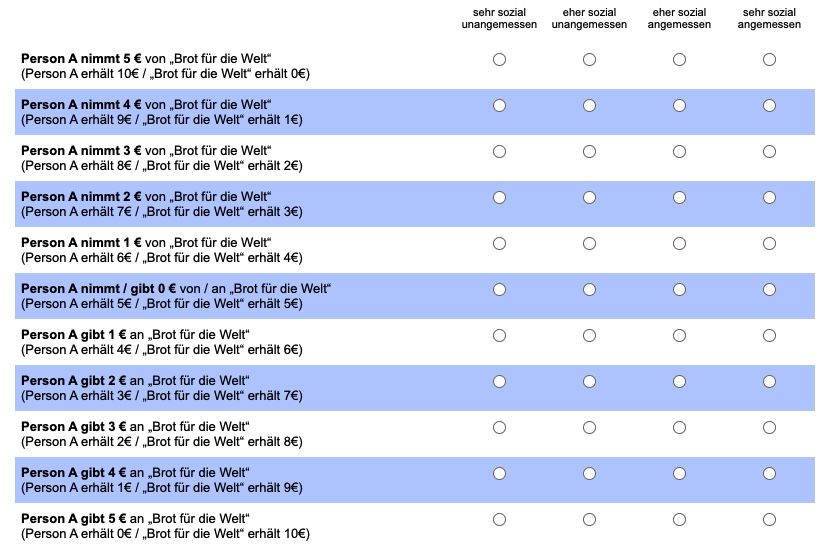Select 'eher sozial angemessen' for nimmt 3 €
Image resolution: width=831 pixels, height=559 pixels.
click(x=679, y=152)
